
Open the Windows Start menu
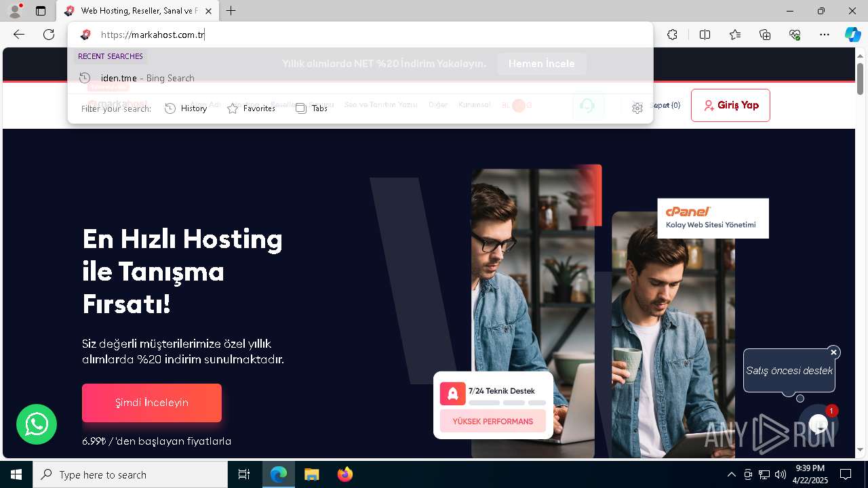click(x=16, y=474)
